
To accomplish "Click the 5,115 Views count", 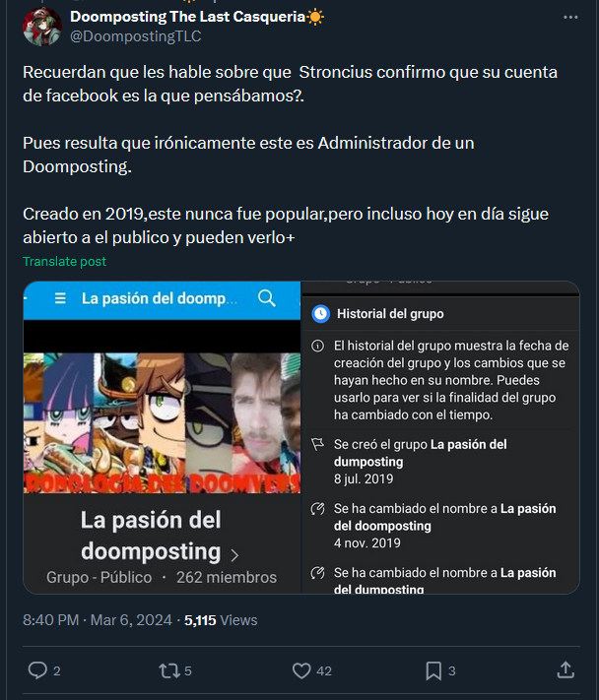I will tap(221, 620).
